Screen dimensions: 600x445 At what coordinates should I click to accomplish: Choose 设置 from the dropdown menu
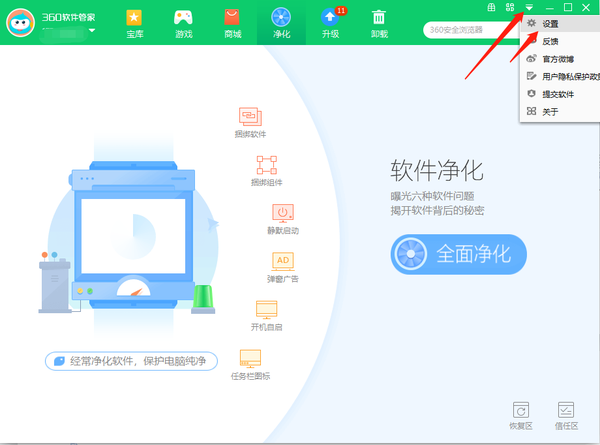(559, 24)
